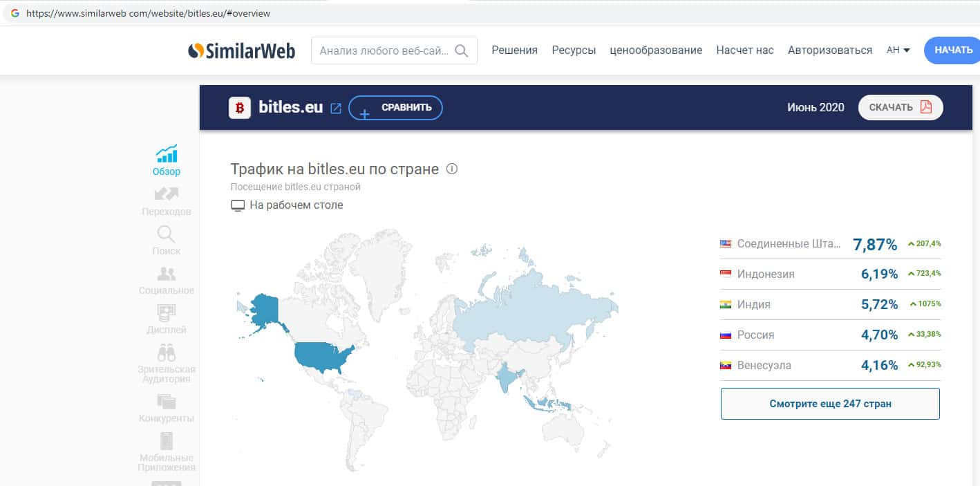Image resolution: width=980 pixels, height=486 pixels.
Task: Open the Дисплей sidebar section
Action: [x=167, y=319]
